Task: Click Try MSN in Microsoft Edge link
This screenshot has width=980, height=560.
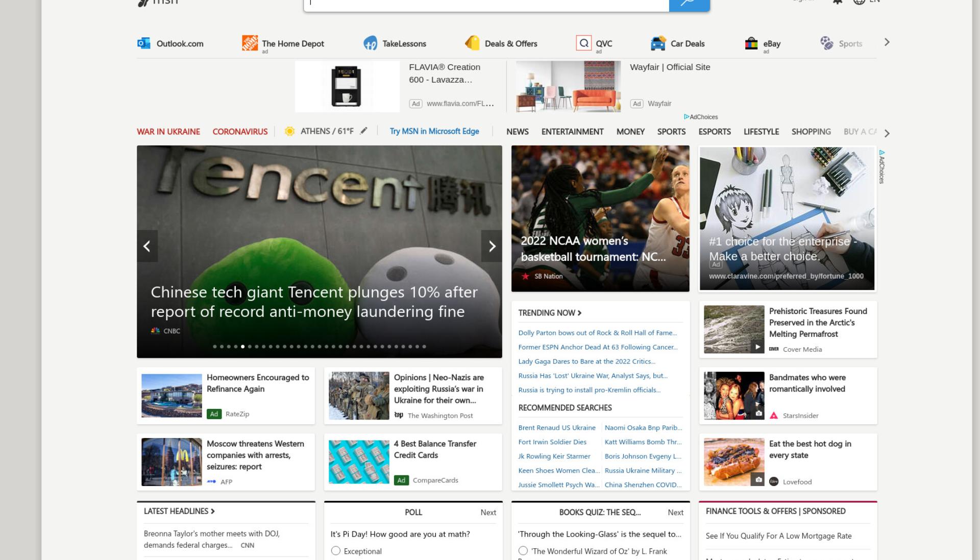Action: 434,131
